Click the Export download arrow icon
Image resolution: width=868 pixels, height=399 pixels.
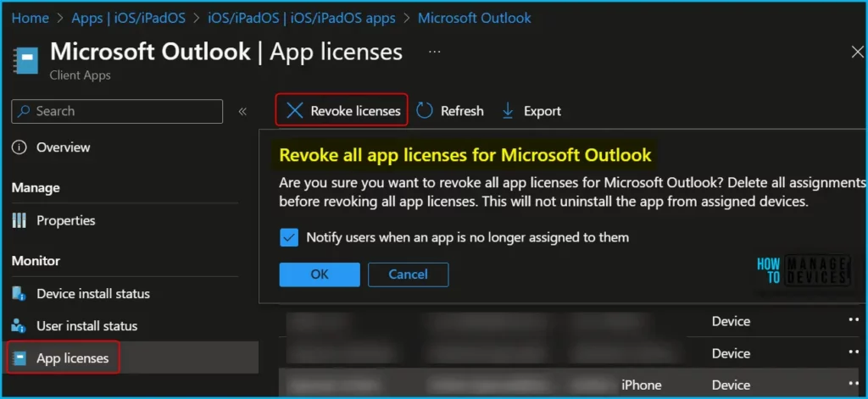coord(508,111)
